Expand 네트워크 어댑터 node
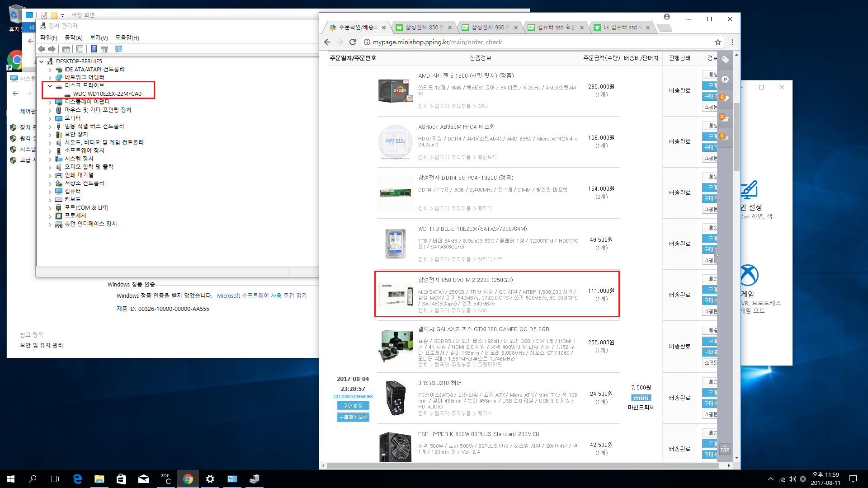Image resolution: width=868 pixels, height=488 pixels. (x=50, y=78)
